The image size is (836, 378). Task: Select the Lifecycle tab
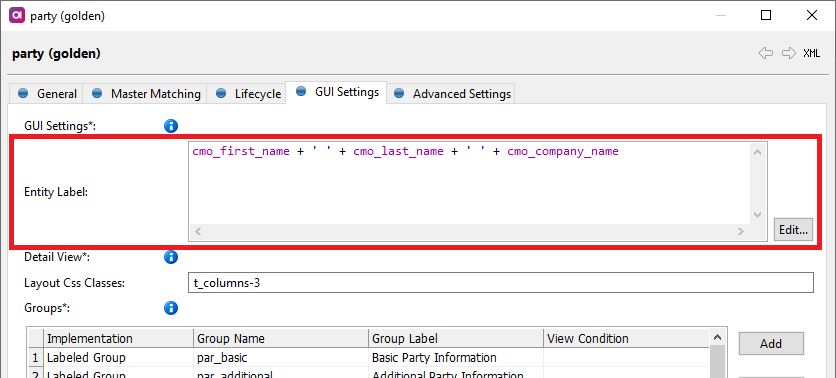click(x=247, y=94)
